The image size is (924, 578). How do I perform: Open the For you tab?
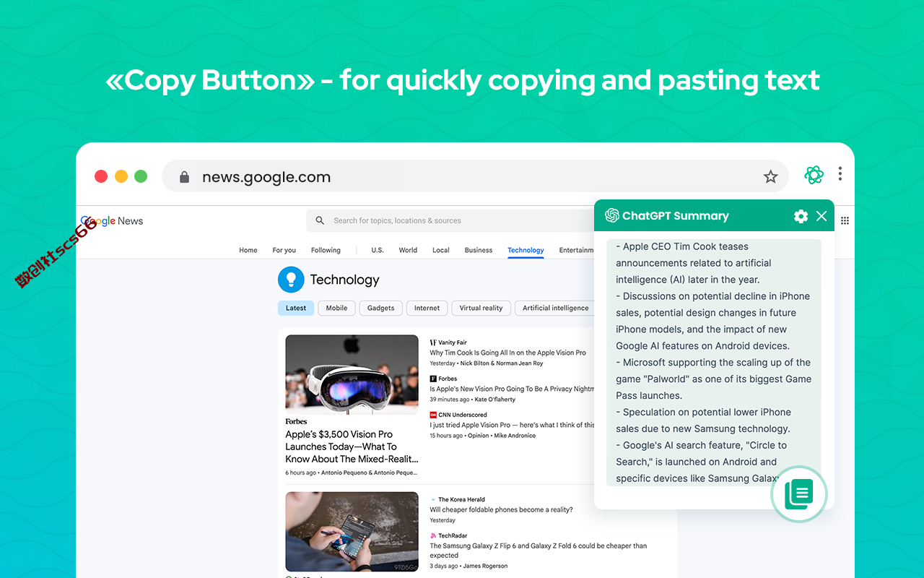(284, 250)
